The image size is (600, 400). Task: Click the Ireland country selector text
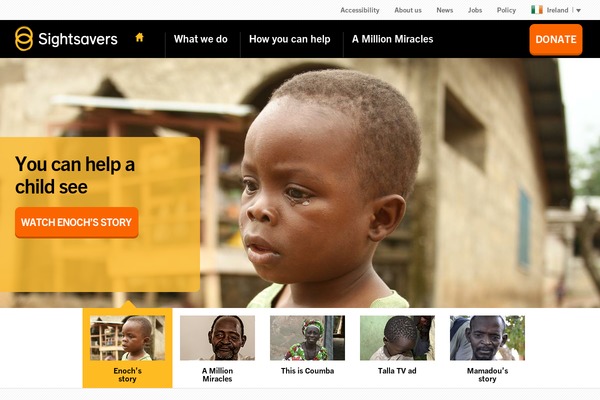pyautogui.click(x=558, y=10)
